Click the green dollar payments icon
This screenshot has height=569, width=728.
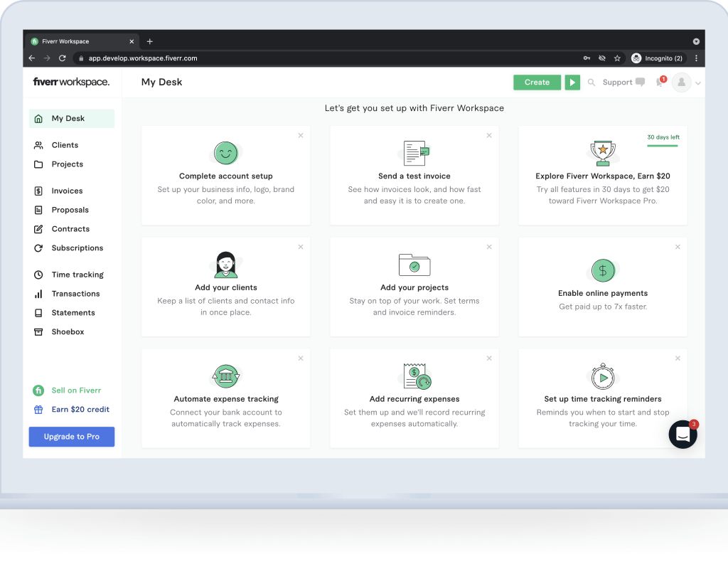click(603, 270)
